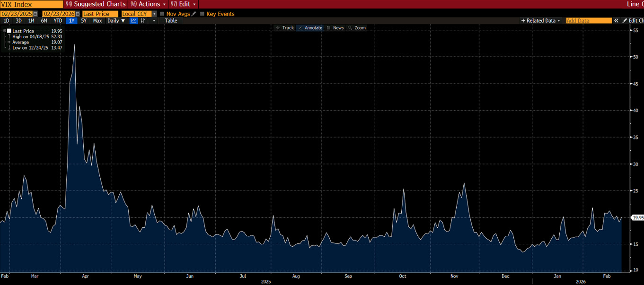The height and width of the screenshot is (285, 644).
Task: Click the 02/23/2026 end date field
Action: [59, 14]
